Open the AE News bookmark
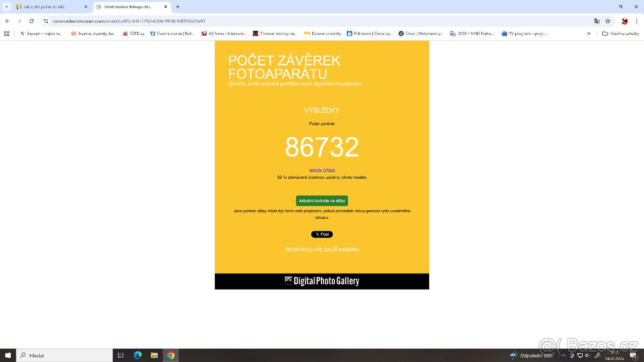Image resolution: width=644 pixels, height=362 pixels. pyautogui.click(x=224, y=33)
